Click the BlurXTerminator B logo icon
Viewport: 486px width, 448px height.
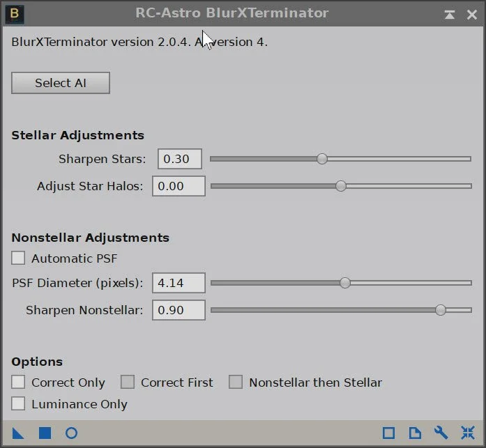[15, 14]
